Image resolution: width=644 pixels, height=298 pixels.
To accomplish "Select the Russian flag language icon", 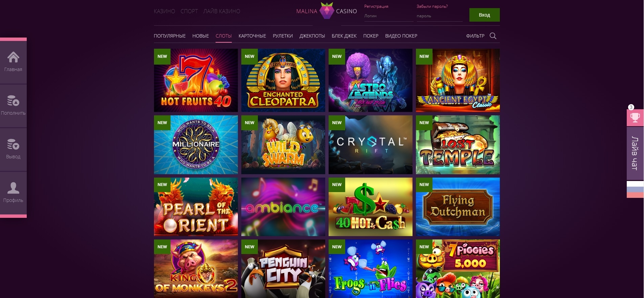I will click(635, 189).
